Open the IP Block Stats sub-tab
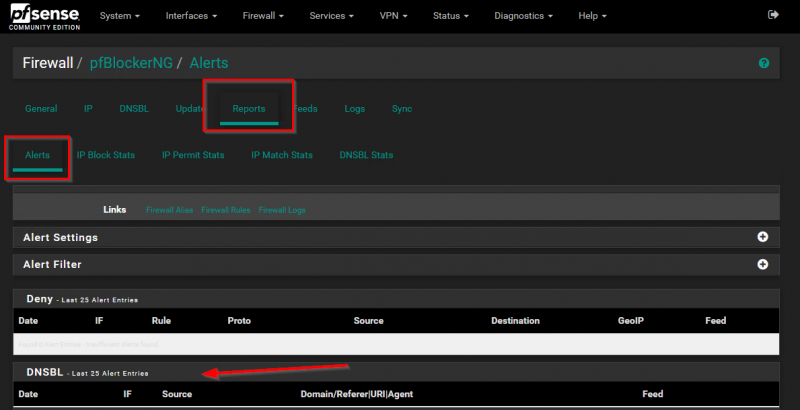Viewport: 800px width, 410px height. tap(106, 155)
